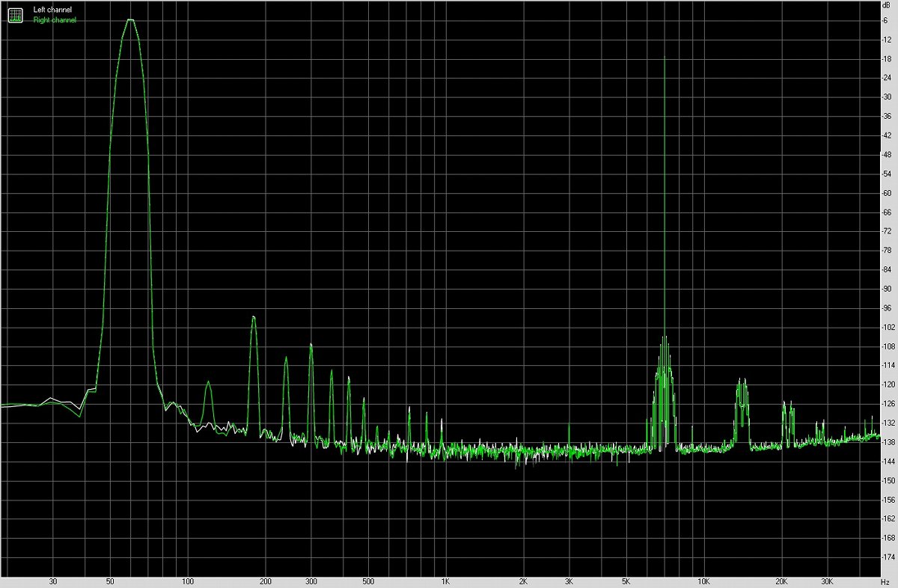Select the Right channel legend label
The width and height of the screenshot is (898, 588).
[x=55, y=20]
